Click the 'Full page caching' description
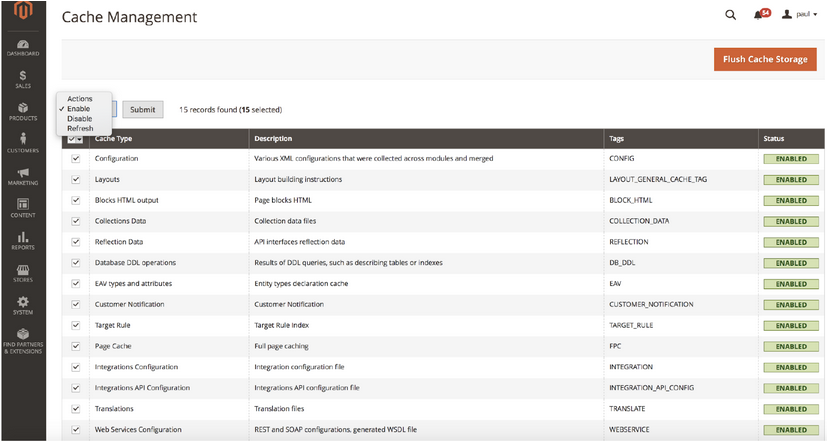Screen dimensions: 827x441 [281, 346]
